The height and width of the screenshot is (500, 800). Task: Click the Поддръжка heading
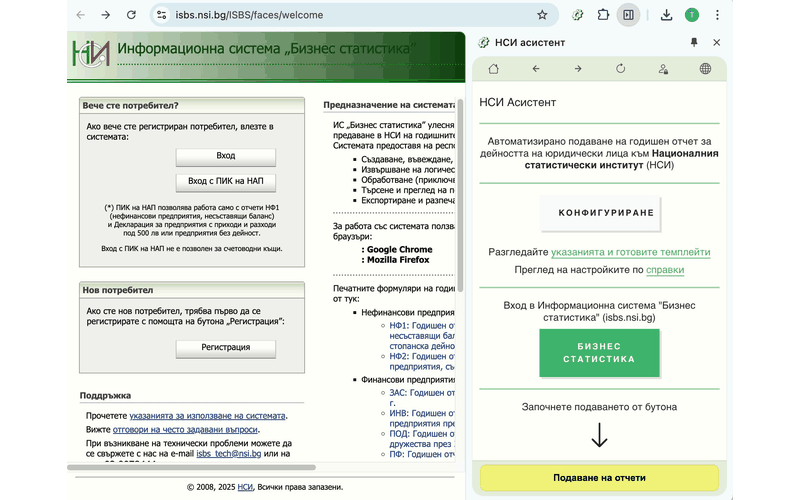pos(105,395)
